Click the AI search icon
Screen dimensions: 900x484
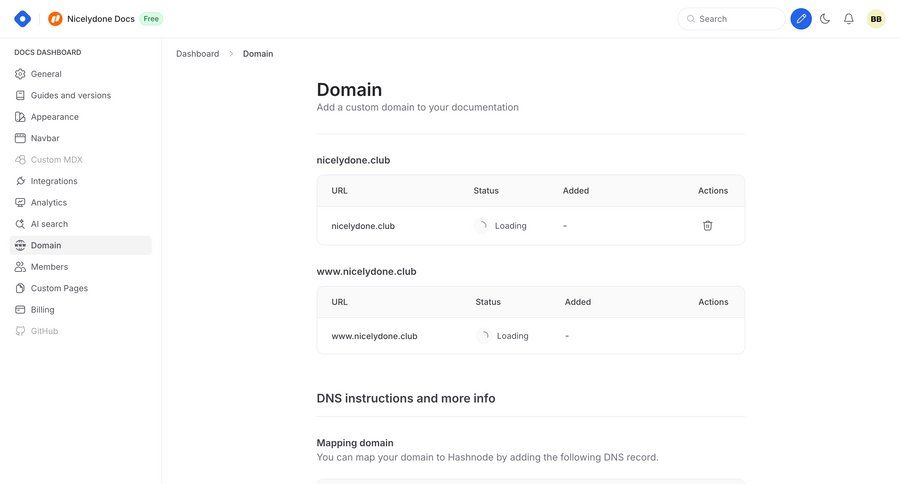click(20, 224)
